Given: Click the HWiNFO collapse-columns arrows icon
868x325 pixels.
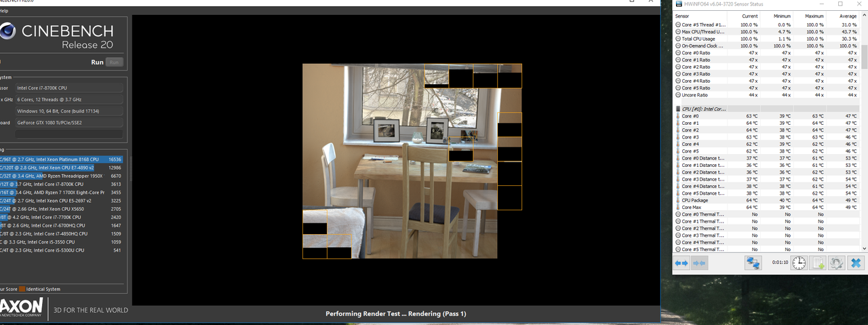Looking at the screenshot, I should (699, 263).
